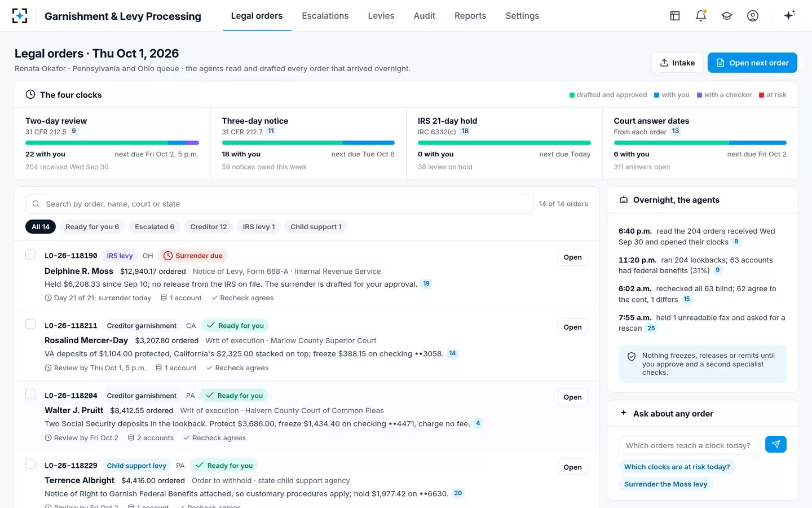The image size is (812, 508).
Task: Filter by IRS levy 1
Action: 259,227
